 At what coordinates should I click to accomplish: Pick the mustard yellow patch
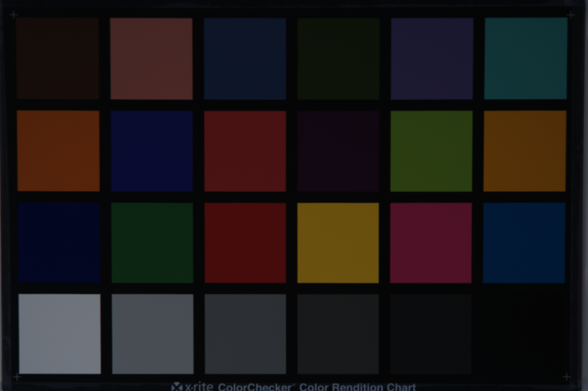tap(338, 243)
